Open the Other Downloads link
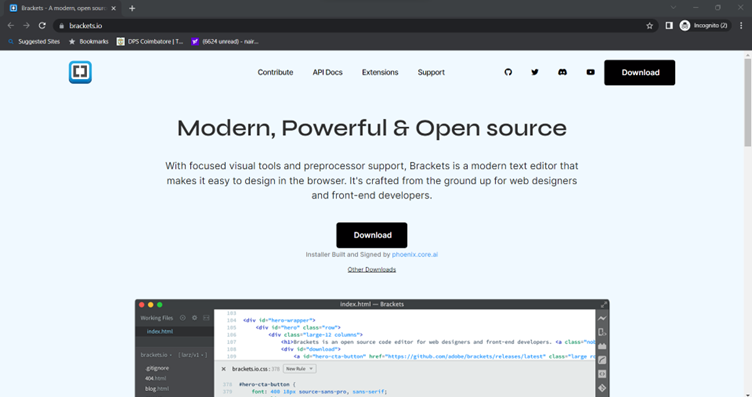 pyautogui.click(x=372, y=269)
